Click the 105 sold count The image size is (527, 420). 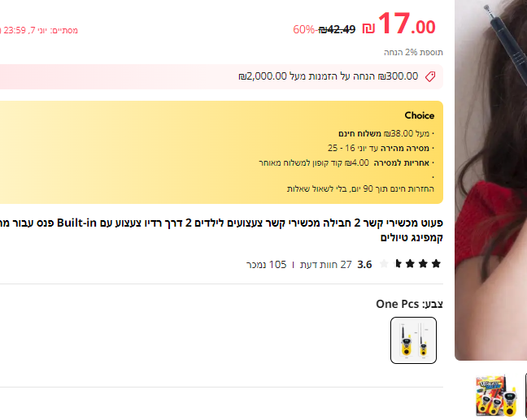click(x=266, y=265)
